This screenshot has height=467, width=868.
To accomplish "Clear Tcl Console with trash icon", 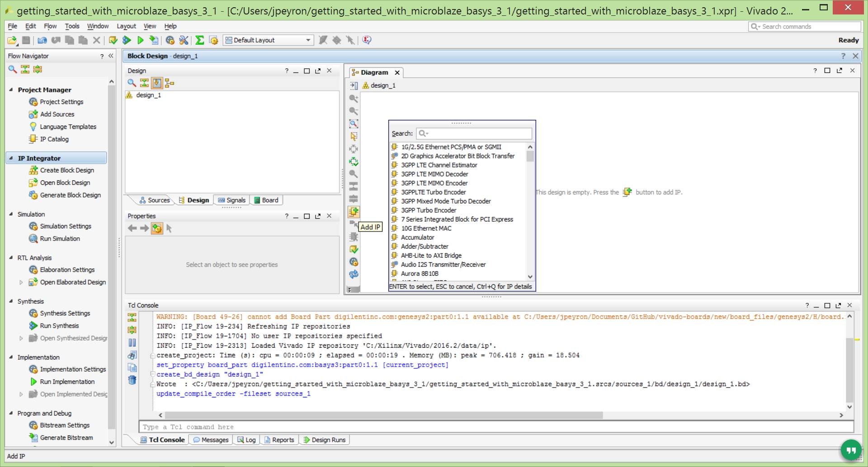I will tap(132, 380).
